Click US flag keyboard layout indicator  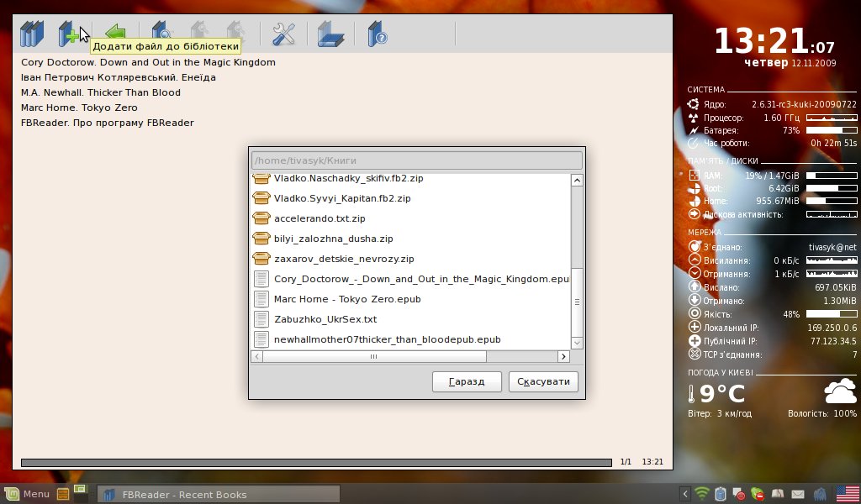848,494
